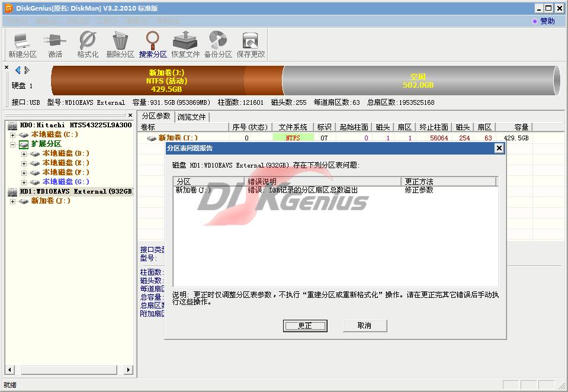
Task: Click the green 扩展分区 extended partition icon
Action: coord(24,144)
